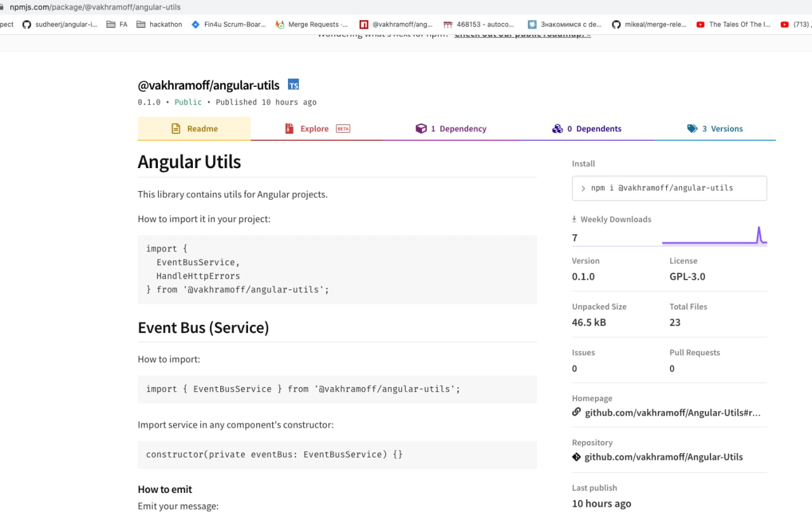Click the Total Files value 23
The width and height of the screenshot is (812, 512).
click(675, 322)
